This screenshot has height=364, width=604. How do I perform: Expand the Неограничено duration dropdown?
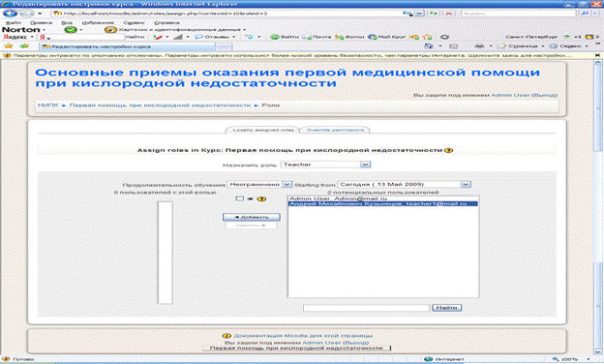tap(259, 185)
